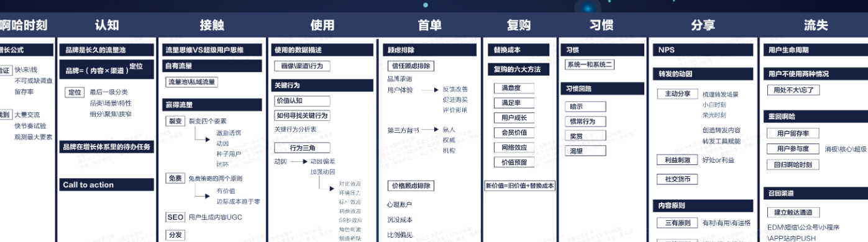Click the 流量池\私域流量 box
868x242 pixels.
(191, 82)
